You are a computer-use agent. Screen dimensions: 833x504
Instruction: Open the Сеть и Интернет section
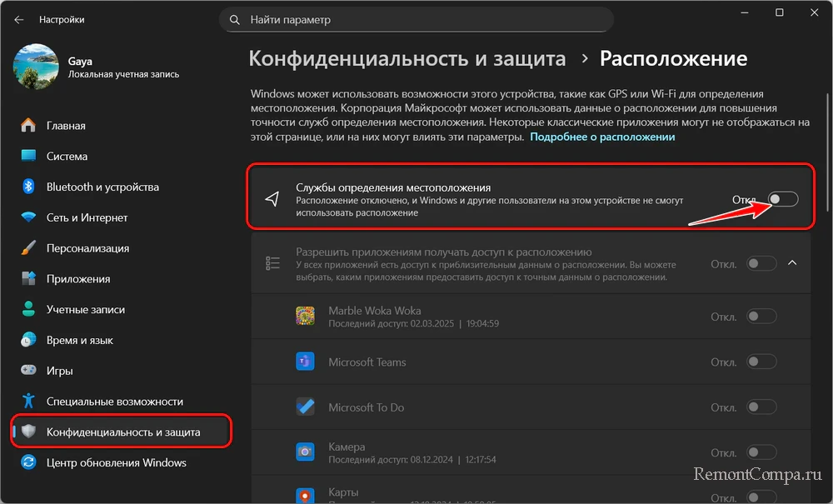[x=87, y=217]
